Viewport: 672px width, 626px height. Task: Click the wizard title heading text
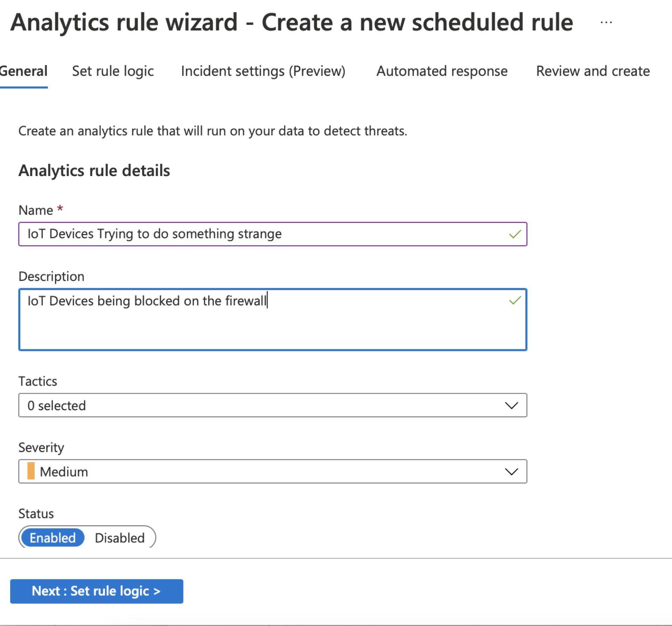point(292,22)
